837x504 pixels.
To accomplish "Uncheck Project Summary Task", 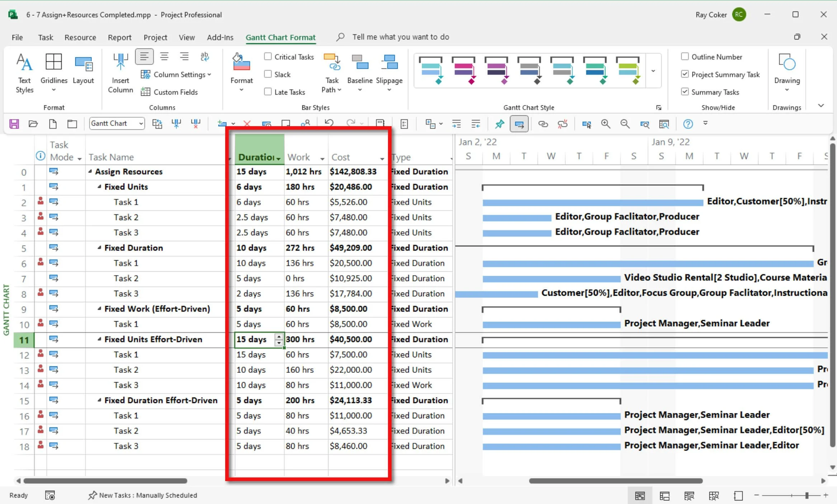I will pos(685,74).
